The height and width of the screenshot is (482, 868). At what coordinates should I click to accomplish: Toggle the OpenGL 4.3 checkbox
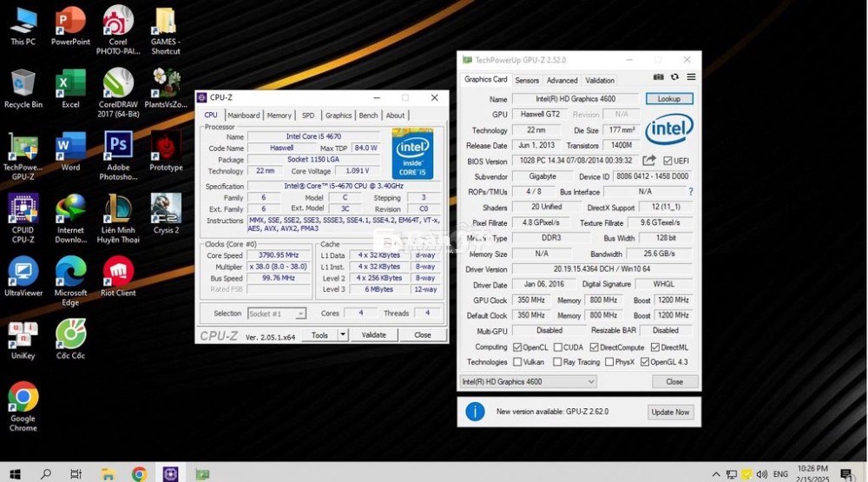644,362
